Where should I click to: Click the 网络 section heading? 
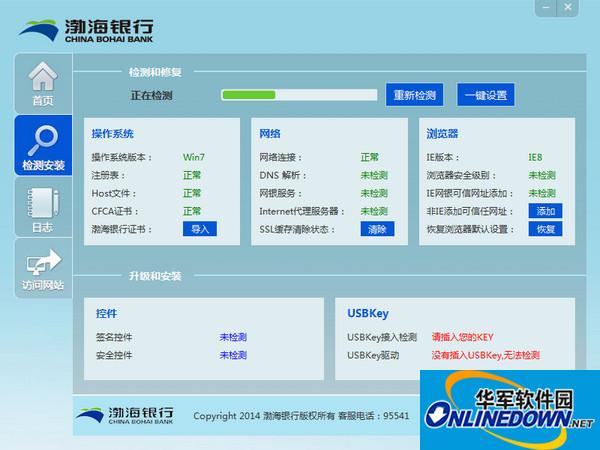click(x=270, y=134)
